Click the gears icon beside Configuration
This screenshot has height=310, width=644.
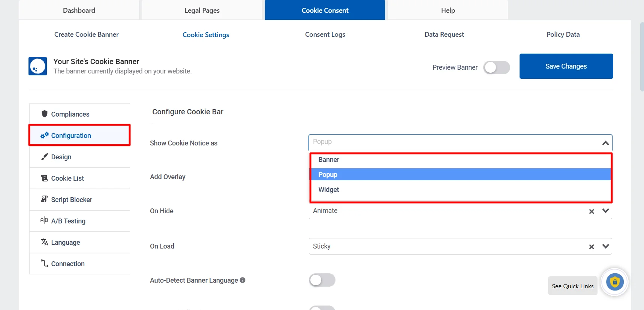[x=45, y=135]
